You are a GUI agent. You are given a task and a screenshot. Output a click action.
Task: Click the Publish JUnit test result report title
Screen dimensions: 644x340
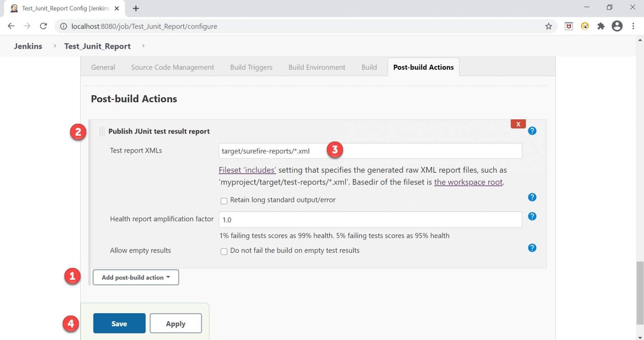[159, 131]
